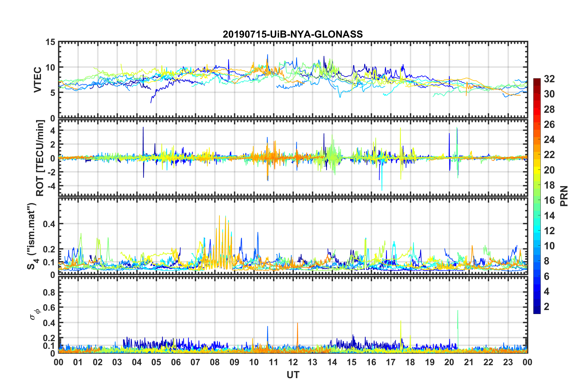Viewport: 586px width, 392px height.
Task: Click the UT axis tick label 19
Action: tap(430, 362)
